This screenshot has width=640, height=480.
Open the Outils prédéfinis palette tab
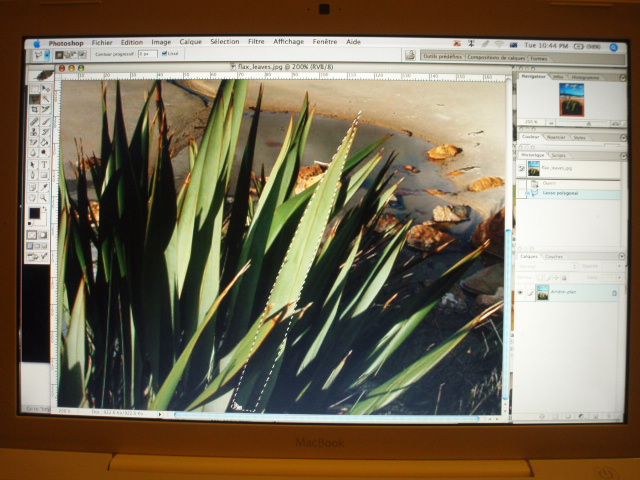tap(442, 57)
